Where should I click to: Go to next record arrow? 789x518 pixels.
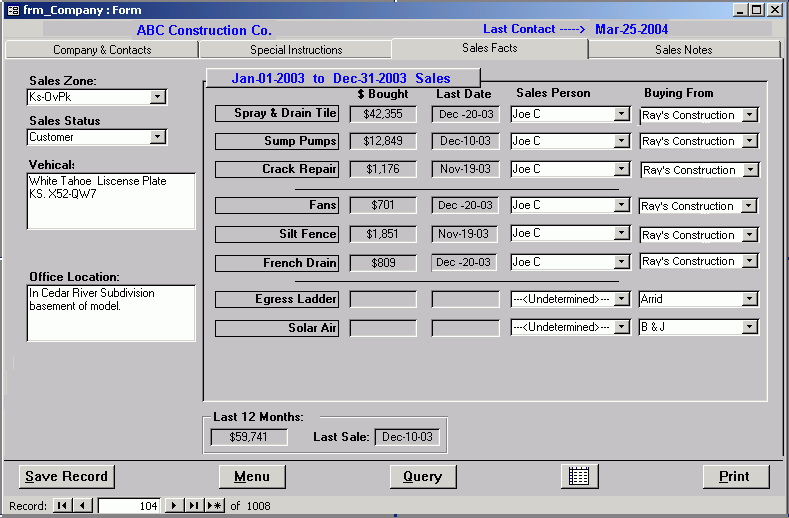tap(174, 506)
